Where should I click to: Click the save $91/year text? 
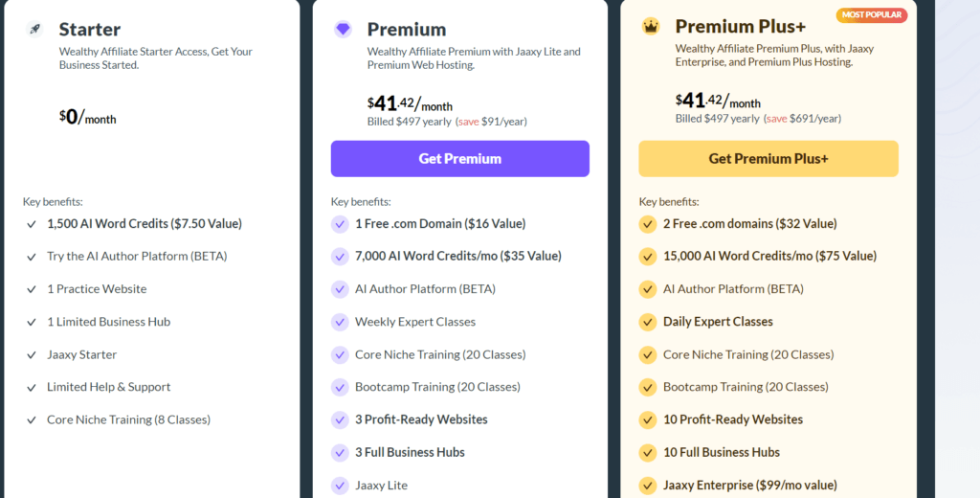click(493, 122)
